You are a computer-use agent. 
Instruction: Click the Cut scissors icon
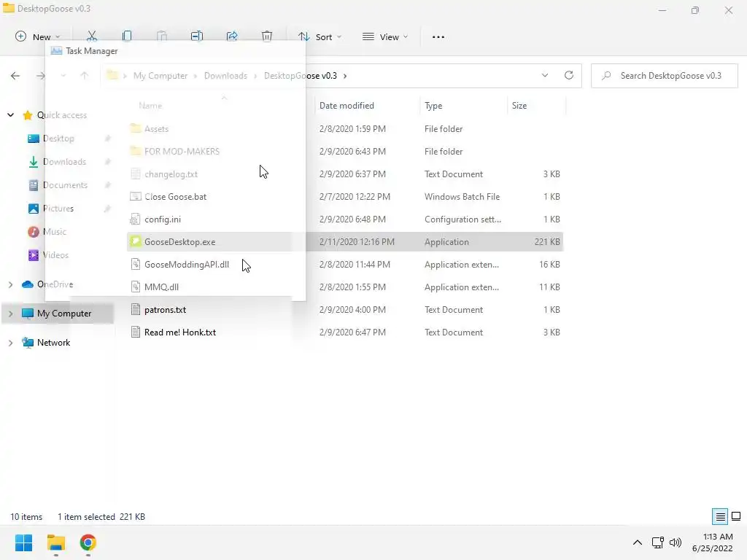(92, 36)
